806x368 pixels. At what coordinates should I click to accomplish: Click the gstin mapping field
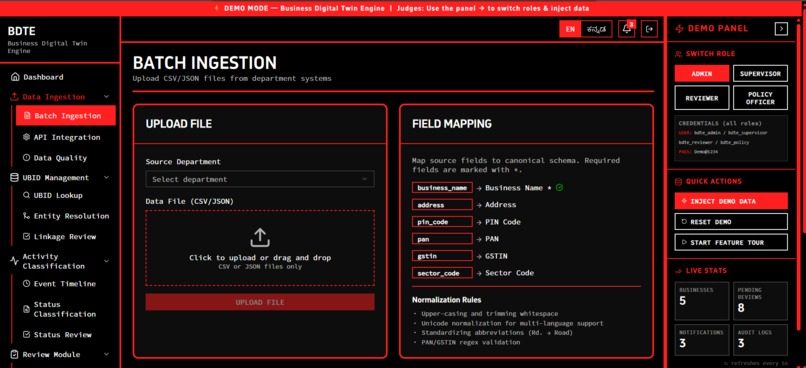coord(442,256)
